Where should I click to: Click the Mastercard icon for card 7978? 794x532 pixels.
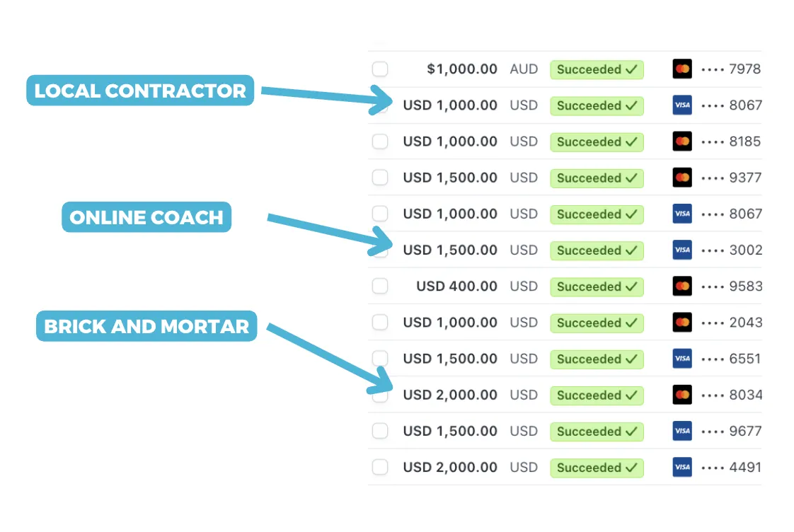(x=682, y=69)
